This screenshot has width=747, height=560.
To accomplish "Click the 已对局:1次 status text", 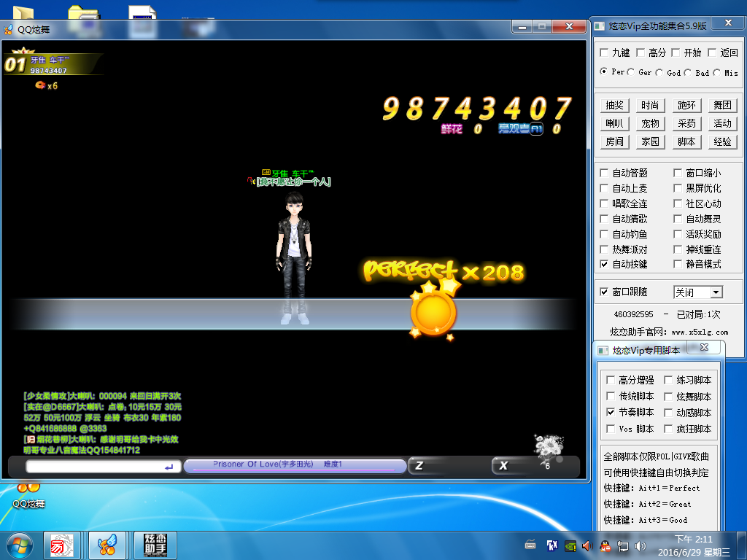I will pos(698,314).
